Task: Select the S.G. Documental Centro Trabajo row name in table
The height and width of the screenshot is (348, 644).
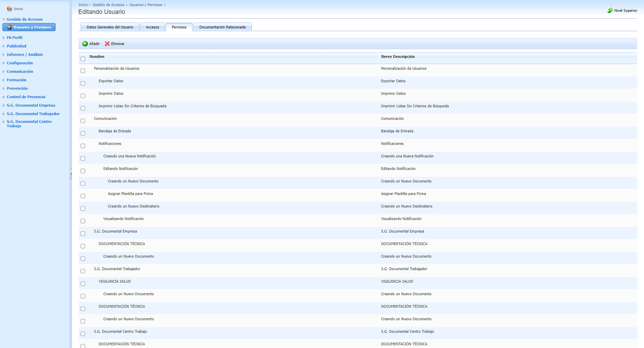Action: point(120,331)
